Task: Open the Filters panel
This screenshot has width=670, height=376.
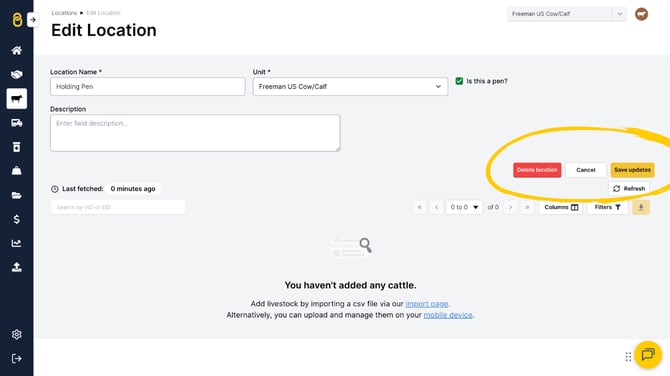Action: (x=607, y=207)
